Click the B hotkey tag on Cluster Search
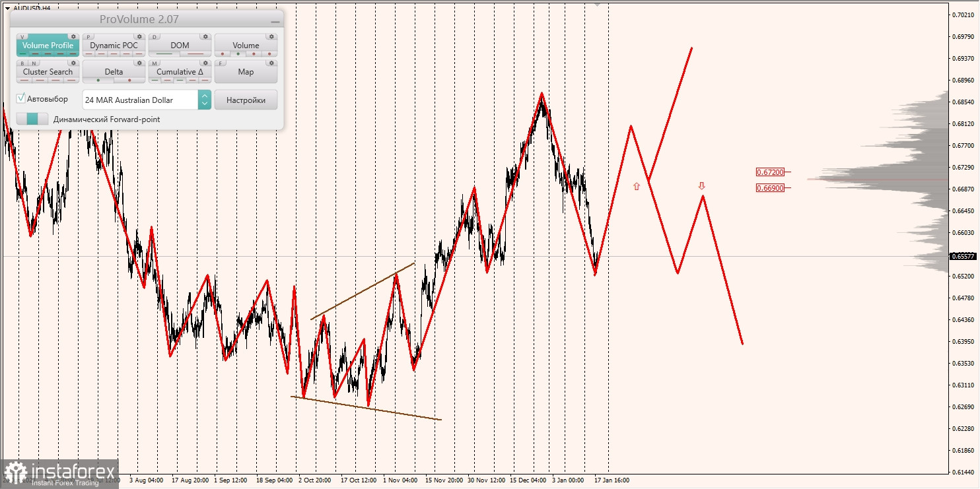980x489 pixels. (x=22, y=63)
